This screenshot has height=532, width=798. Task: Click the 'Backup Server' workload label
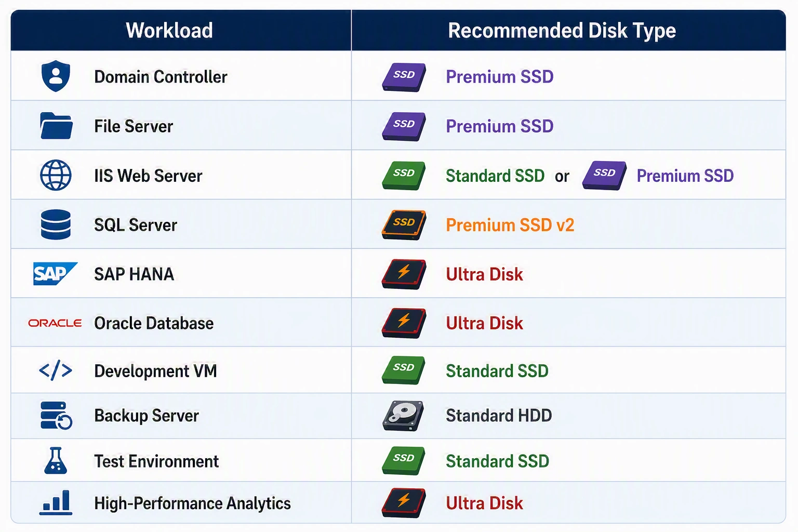click(x=147, y=416)
